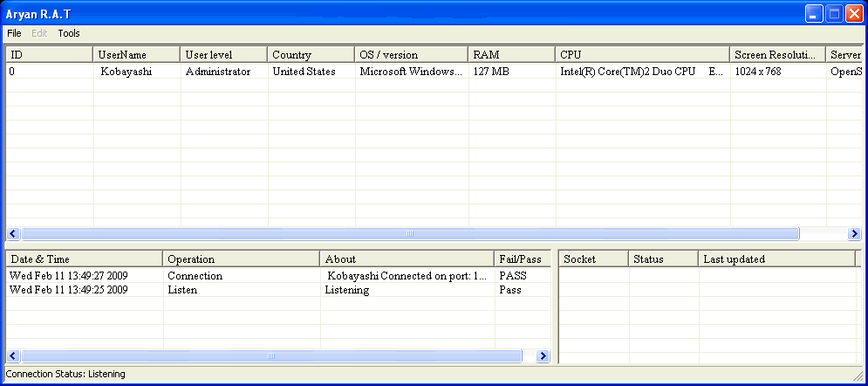Click the Socket column header
868x386 pixels.
(x=593, y=259)
